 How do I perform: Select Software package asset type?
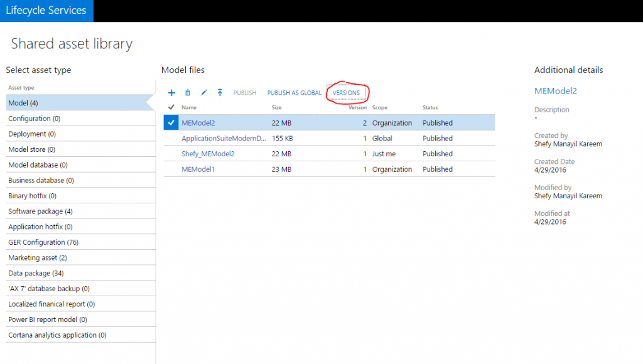click(x=40, y=211)
